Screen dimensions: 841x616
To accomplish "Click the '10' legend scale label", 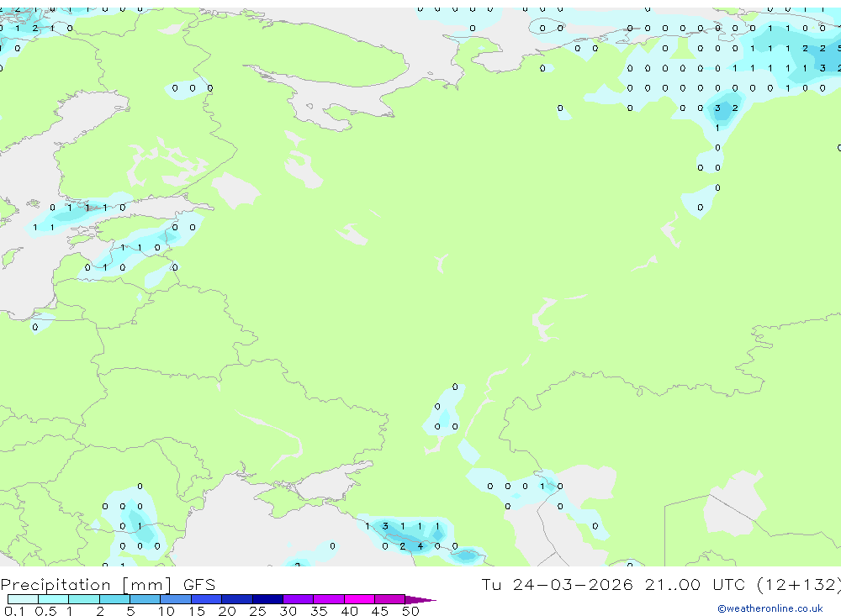I will coord(166,611).
